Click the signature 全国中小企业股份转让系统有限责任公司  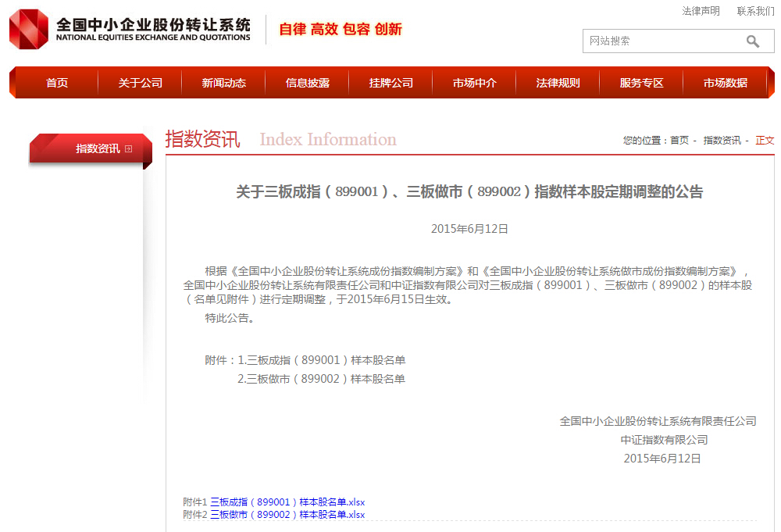658,421
